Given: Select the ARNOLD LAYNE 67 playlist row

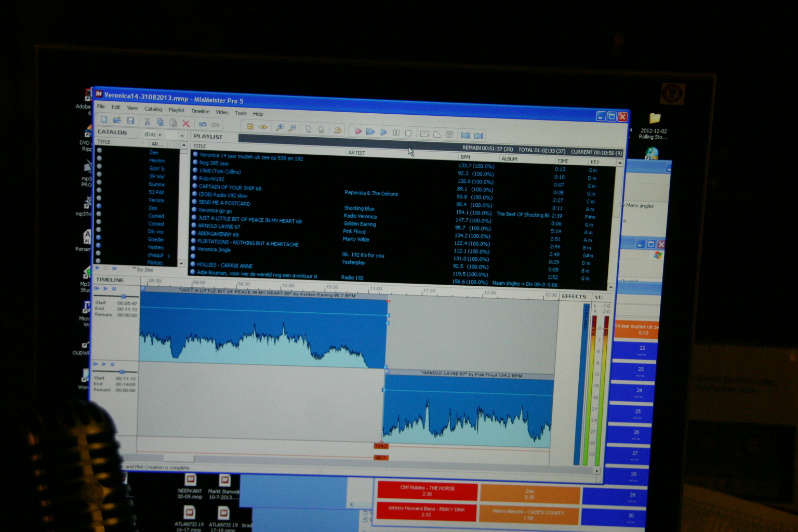Looking at the screenshot, I should coord(219,226).
